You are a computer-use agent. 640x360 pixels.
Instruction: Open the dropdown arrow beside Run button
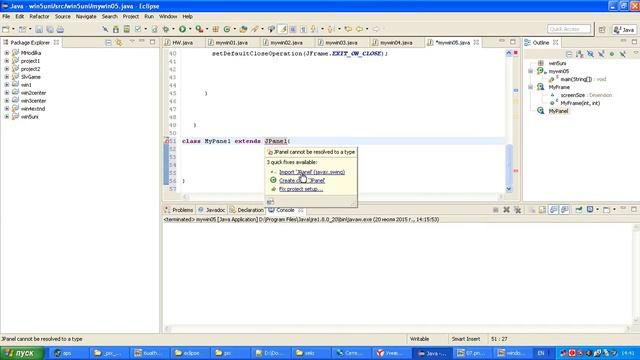coord(190,29)
